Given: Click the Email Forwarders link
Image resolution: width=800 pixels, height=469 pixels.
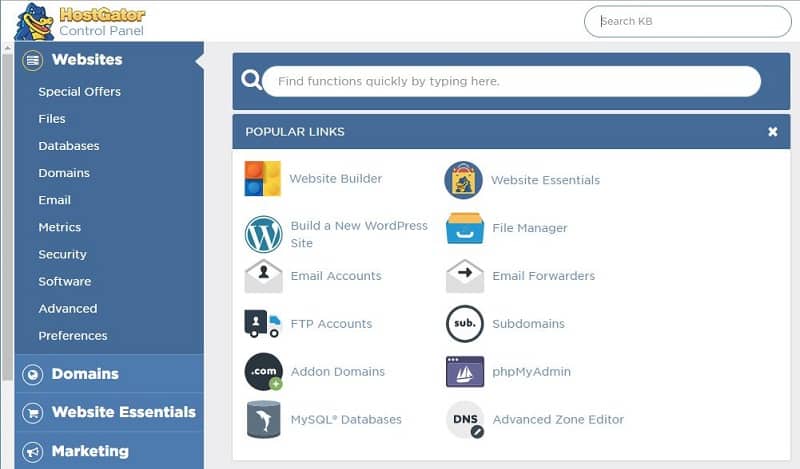Looking at the screenshot, I should point(544,276).
